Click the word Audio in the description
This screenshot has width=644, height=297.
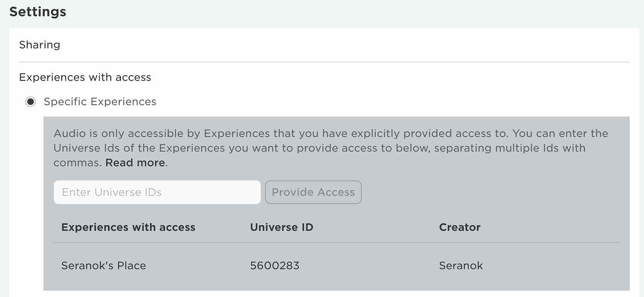point(69,134)
